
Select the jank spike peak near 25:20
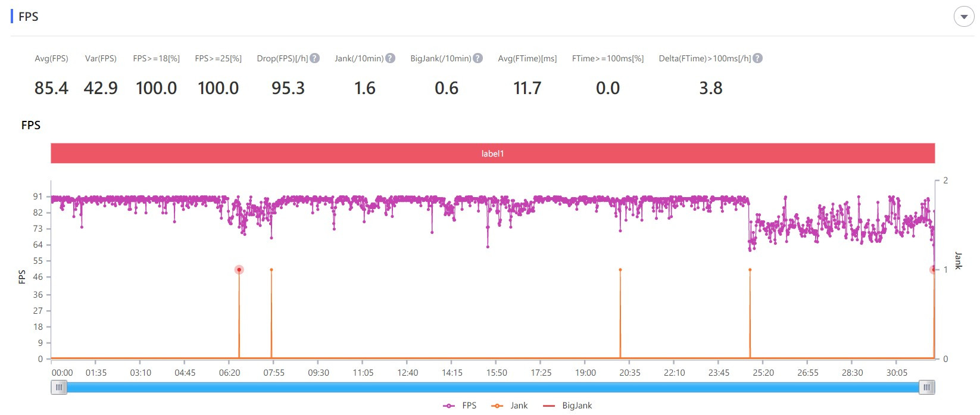750,270
